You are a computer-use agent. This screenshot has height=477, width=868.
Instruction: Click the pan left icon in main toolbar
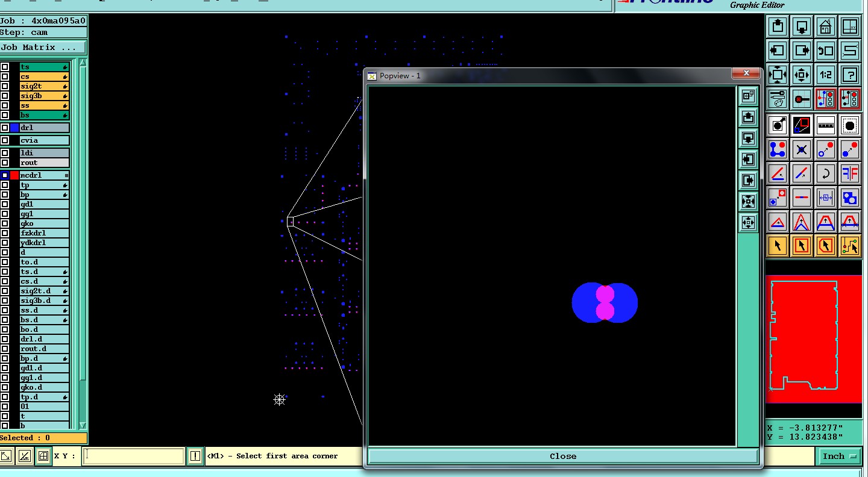(x=778, y=51)
